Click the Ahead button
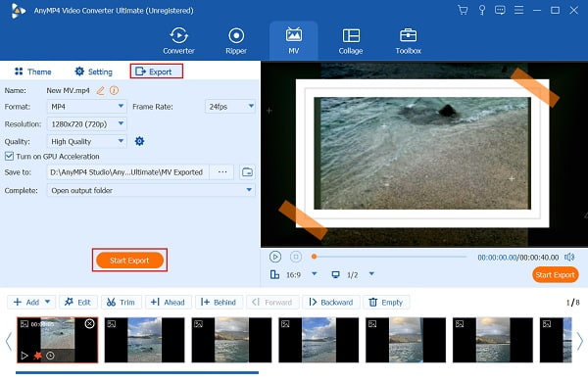588x381 pixels. (169, 302)
